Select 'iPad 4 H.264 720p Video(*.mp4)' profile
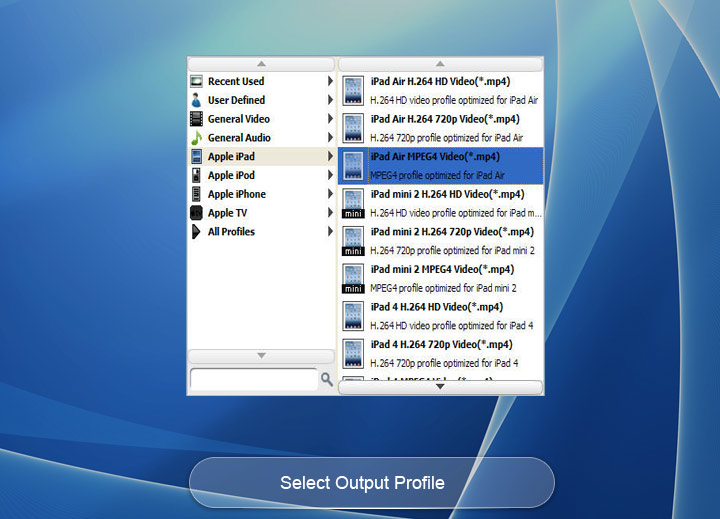The width and height of the screenshot is (720, 519). pos(441,354)
